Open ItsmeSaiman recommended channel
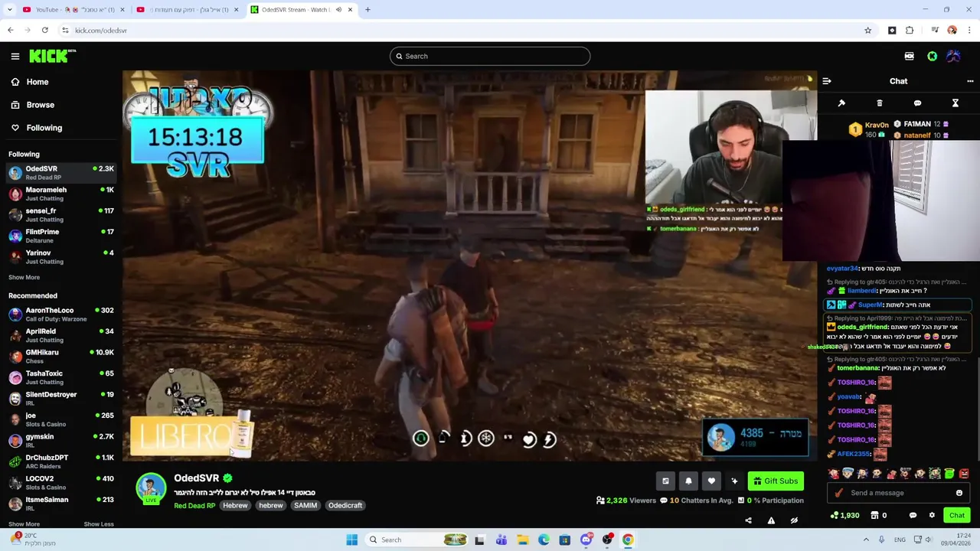The image size is (980, 551). pos(61,504)
